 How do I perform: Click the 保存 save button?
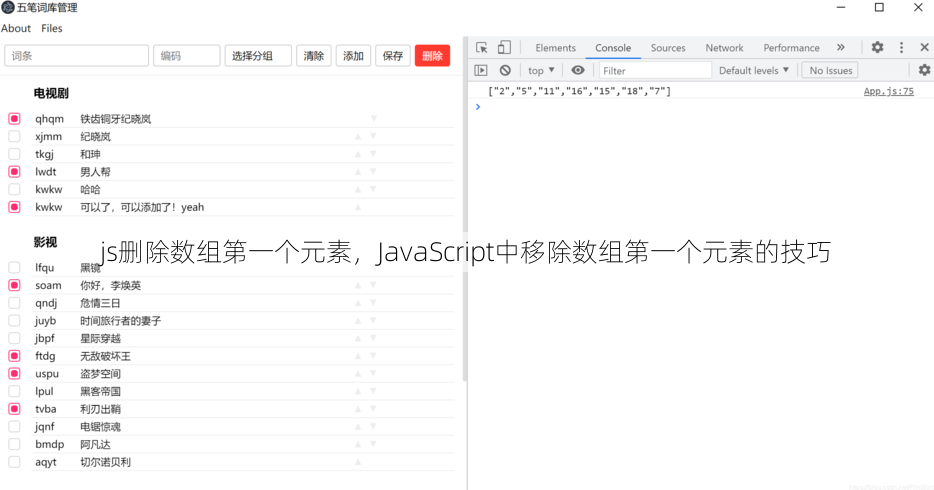click(x=393, y=56)
